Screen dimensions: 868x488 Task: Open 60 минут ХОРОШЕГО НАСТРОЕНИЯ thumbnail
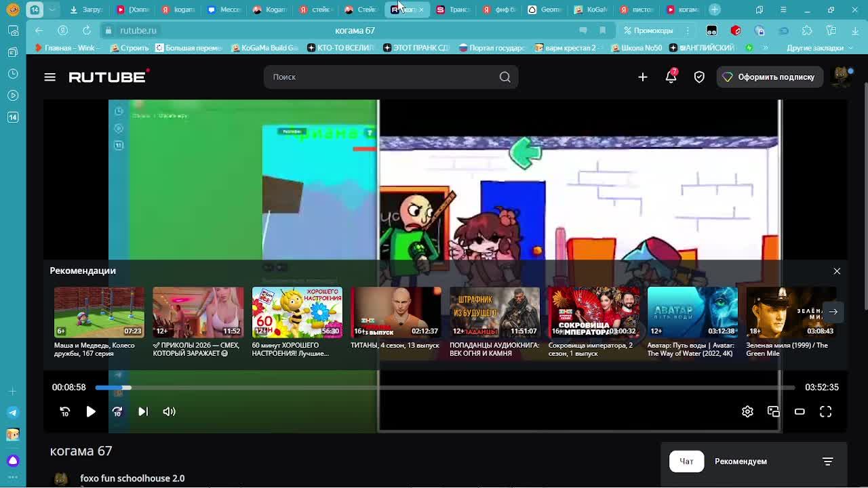point(297,312)
